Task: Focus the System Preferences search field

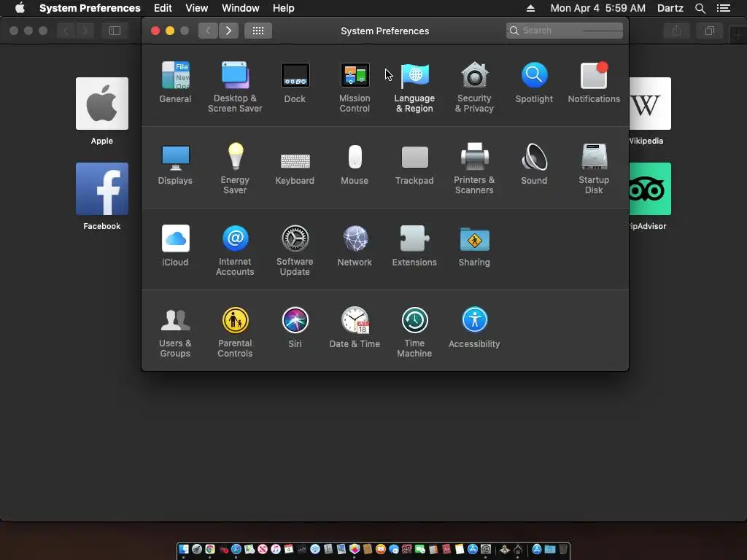Action: pyautogui.click(x=565, y=31)
